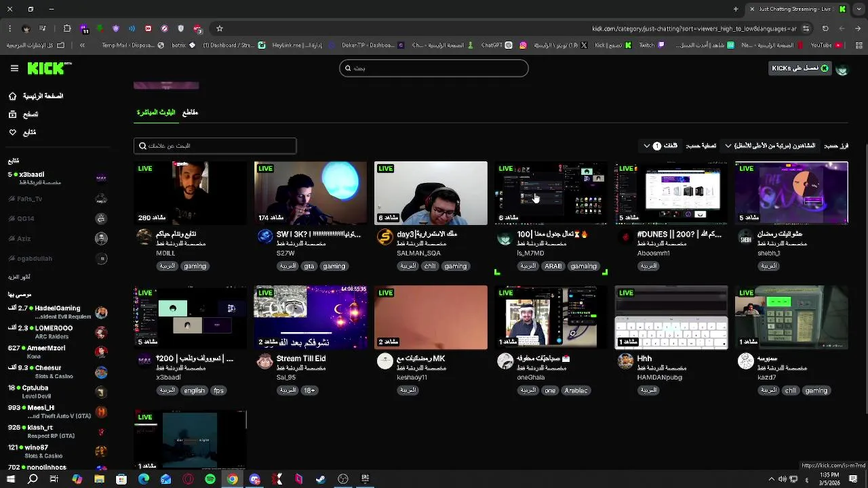Open the sort-by-viewers dropdown
Image resolution: width=868 pixels, height=488 pixels.
point(770,146)
